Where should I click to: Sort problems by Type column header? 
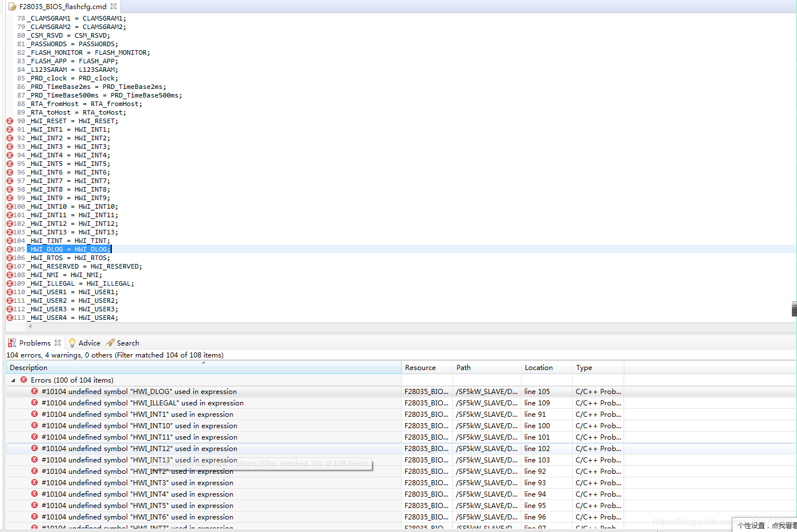(x=598, y=368)
